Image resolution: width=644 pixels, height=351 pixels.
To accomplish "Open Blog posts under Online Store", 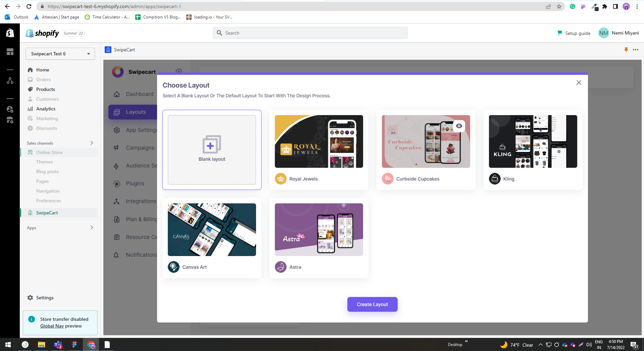I will pyautogui.click(x=47, y=171).
